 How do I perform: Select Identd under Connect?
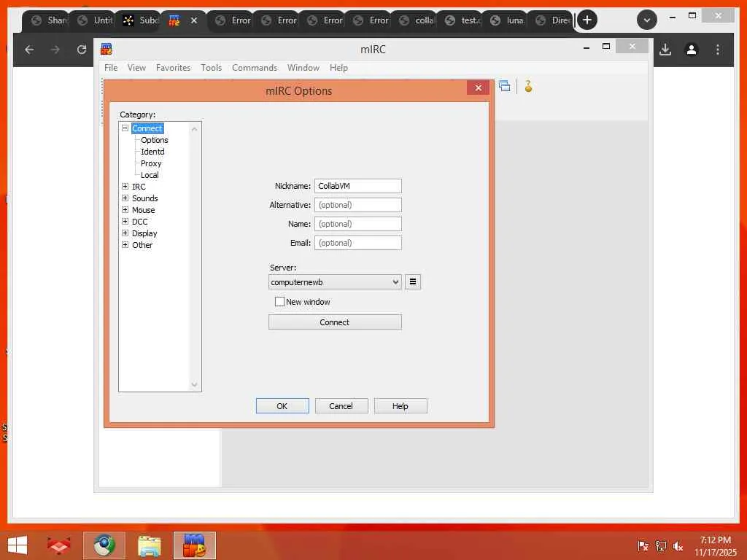(152, 152)
